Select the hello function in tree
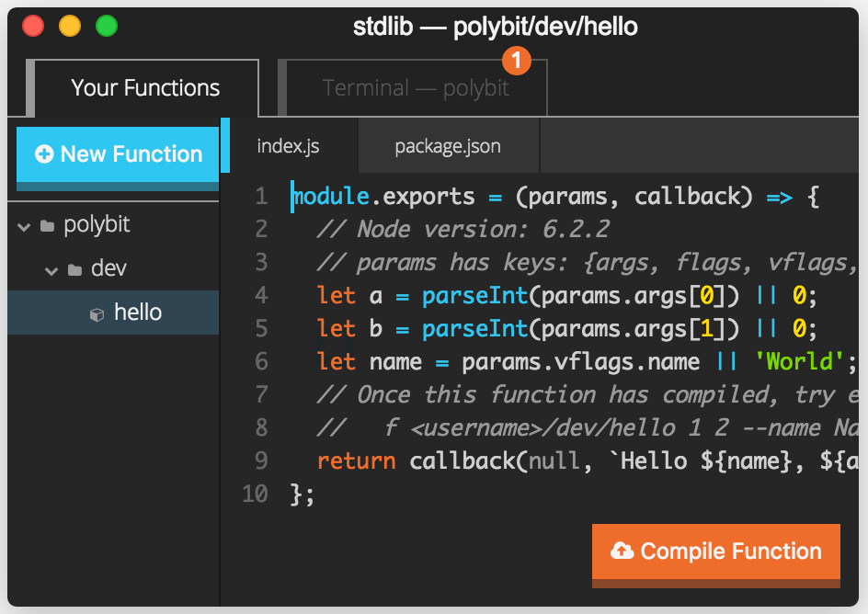The width and height of the screenshot is (868, 614). pyautogui.click(x=138, y=313)
